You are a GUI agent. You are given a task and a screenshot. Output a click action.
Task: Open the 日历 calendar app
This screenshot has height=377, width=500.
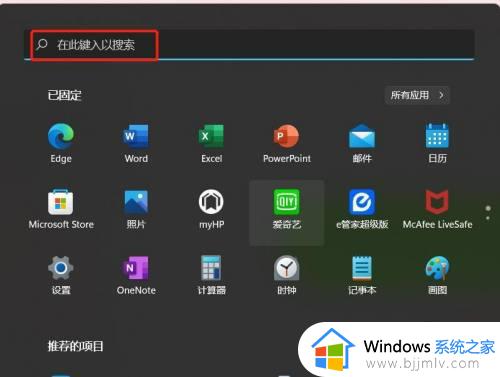pos(437,143)
